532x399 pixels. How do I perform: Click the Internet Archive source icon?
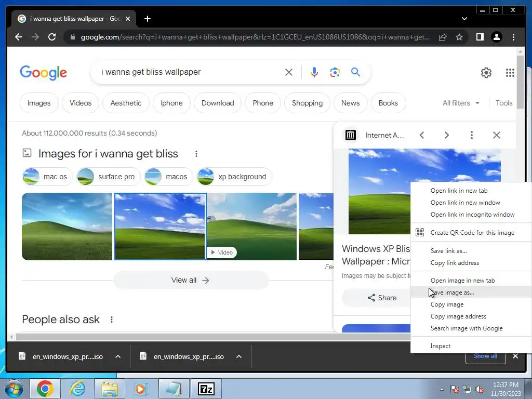point(351,135)
